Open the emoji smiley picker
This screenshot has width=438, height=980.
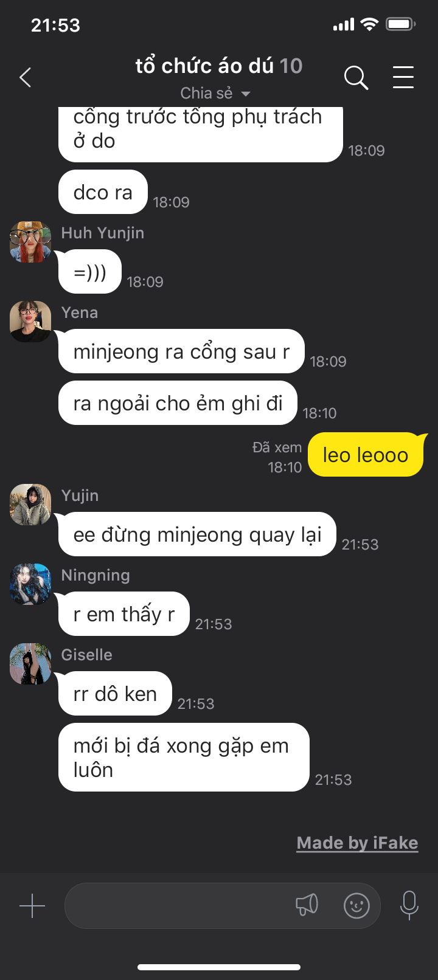(356, 905)
